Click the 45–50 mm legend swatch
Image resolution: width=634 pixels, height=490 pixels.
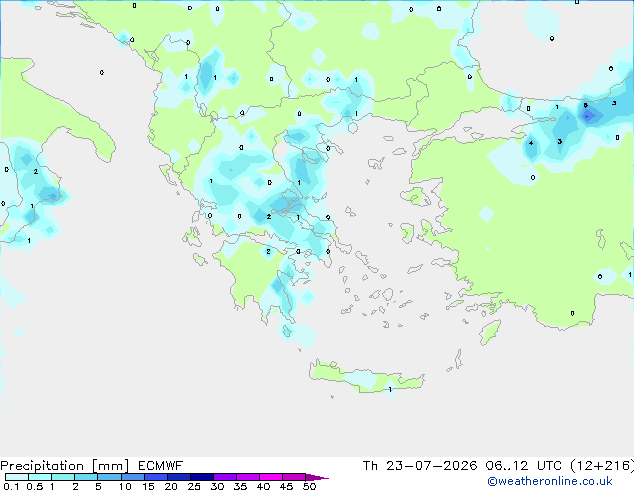tap(294, 477)
